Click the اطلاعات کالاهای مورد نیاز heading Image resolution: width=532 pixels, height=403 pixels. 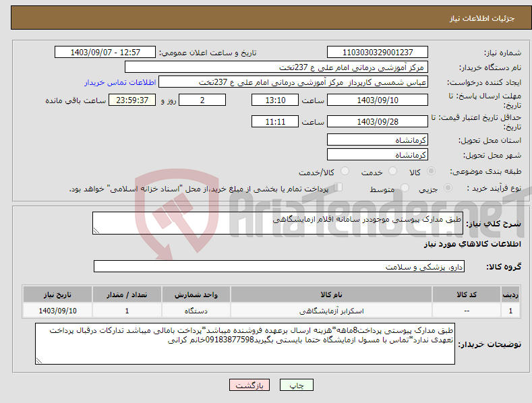point(472,244)
